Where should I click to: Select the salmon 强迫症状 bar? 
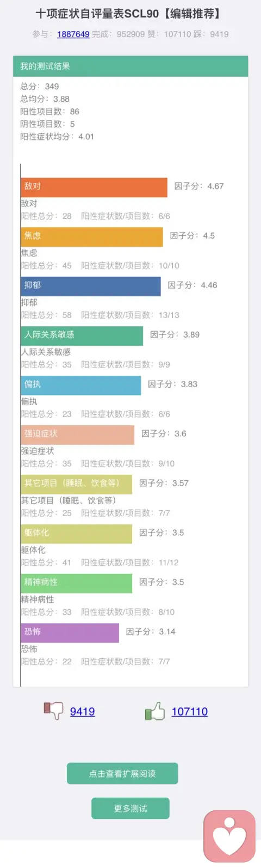click(x=77, y=435)
